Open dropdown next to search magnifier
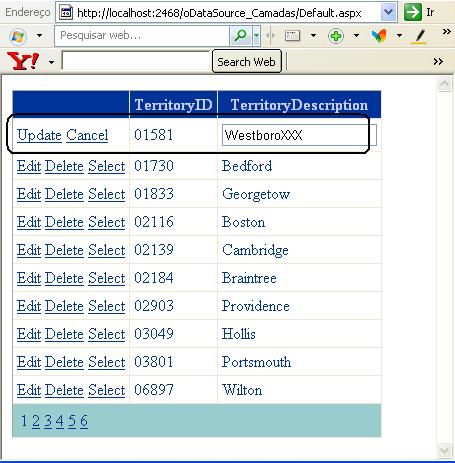Image resolution: width=455 pixels, height=463 pixels. click(256, 35)
